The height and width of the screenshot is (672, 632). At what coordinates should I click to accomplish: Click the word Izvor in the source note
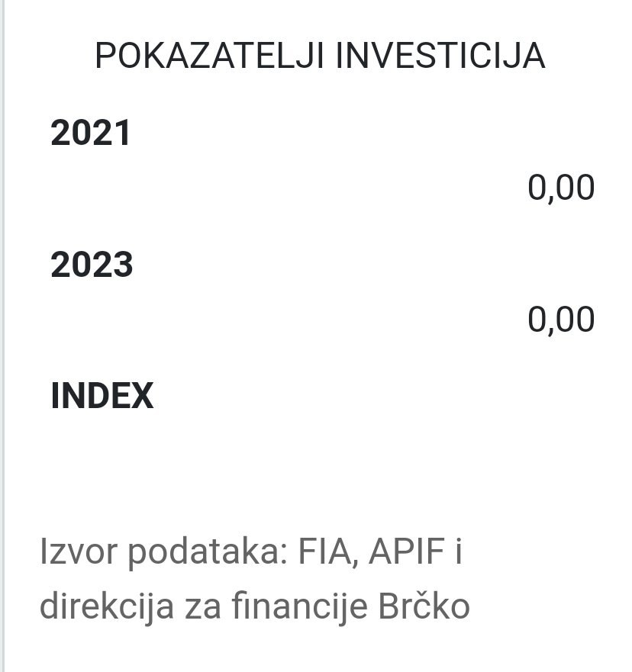76,552
